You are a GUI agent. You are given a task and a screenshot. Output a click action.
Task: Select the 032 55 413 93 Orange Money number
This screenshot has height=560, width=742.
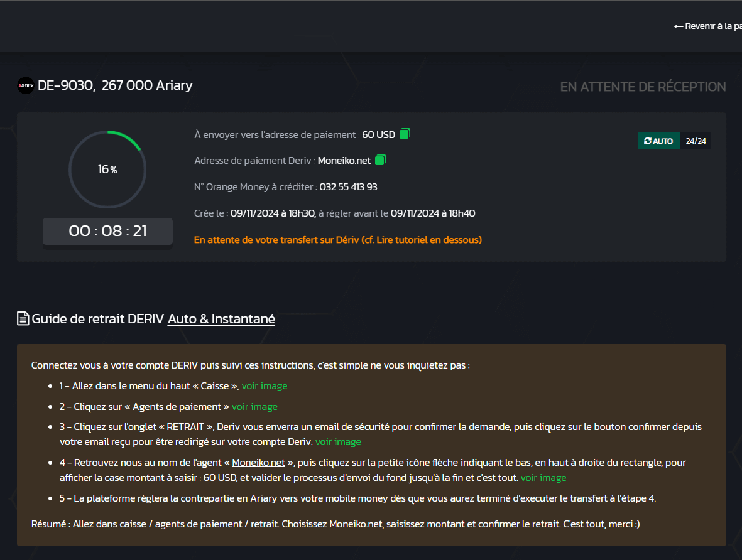point(348,187)
